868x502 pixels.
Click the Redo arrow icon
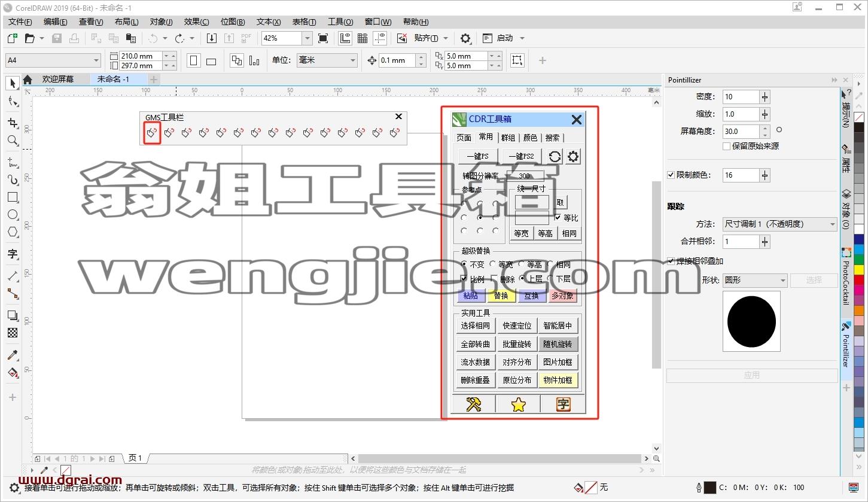tap(179, 38)
